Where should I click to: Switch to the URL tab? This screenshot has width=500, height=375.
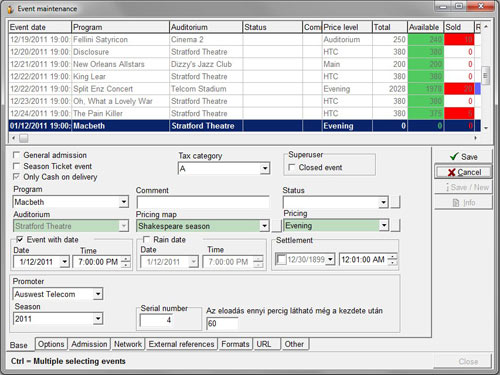point(266,344)
